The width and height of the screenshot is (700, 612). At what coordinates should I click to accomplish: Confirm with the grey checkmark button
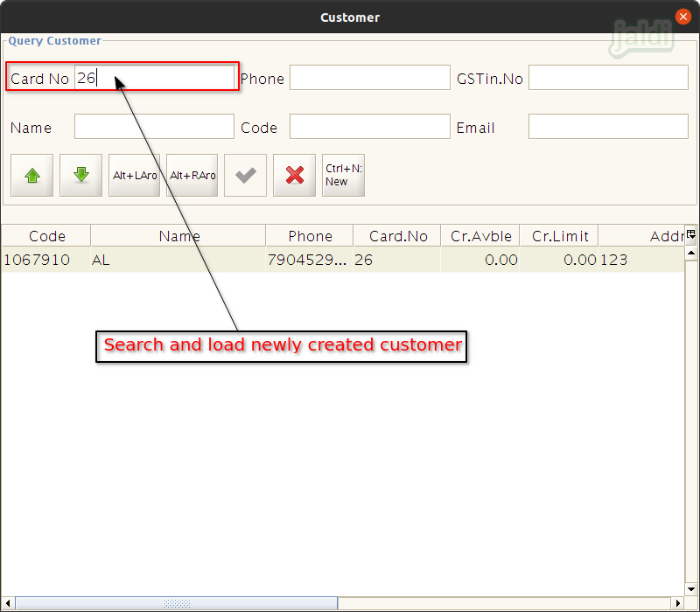coord(245,176)
